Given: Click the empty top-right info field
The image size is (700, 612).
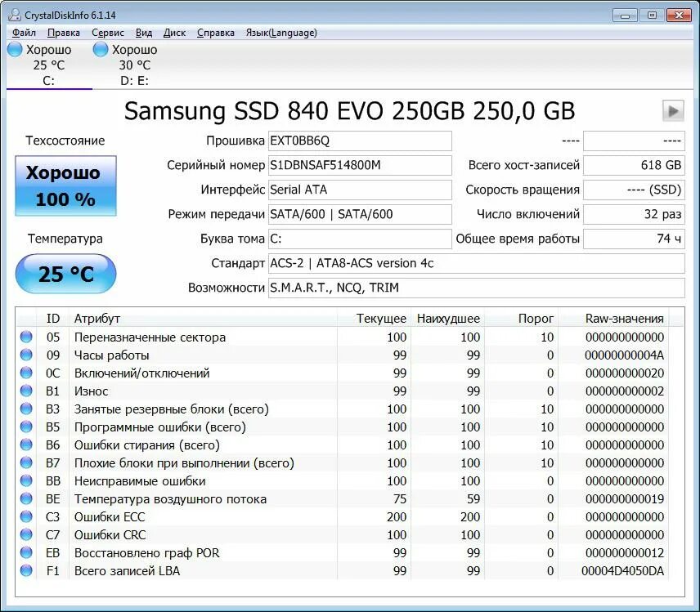Looking at the screenshot, I should [x=634, y=141].
